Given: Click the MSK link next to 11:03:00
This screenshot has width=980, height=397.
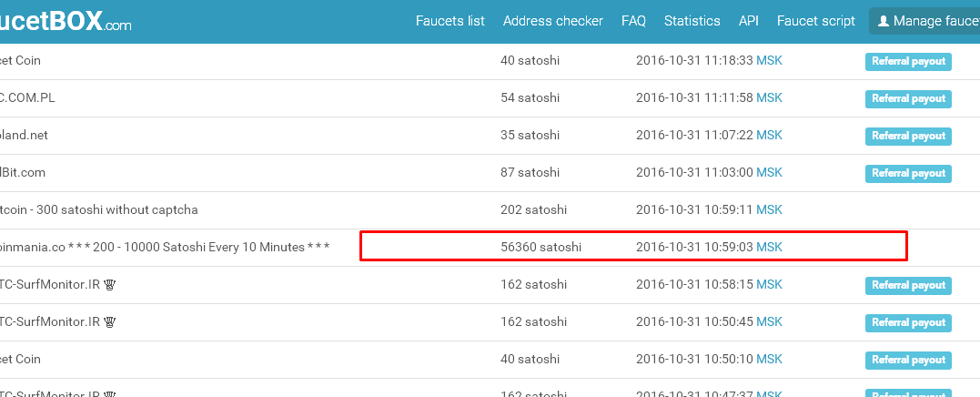Looking at the screenshot, I should [769, 172].
